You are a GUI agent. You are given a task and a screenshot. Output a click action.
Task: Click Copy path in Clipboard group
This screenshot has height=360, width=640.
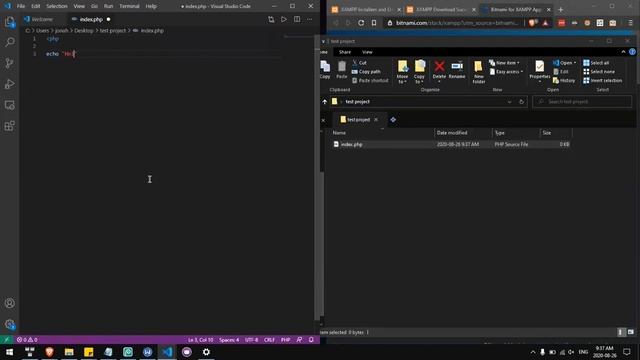pyautogui.click(x=366, y=72)
